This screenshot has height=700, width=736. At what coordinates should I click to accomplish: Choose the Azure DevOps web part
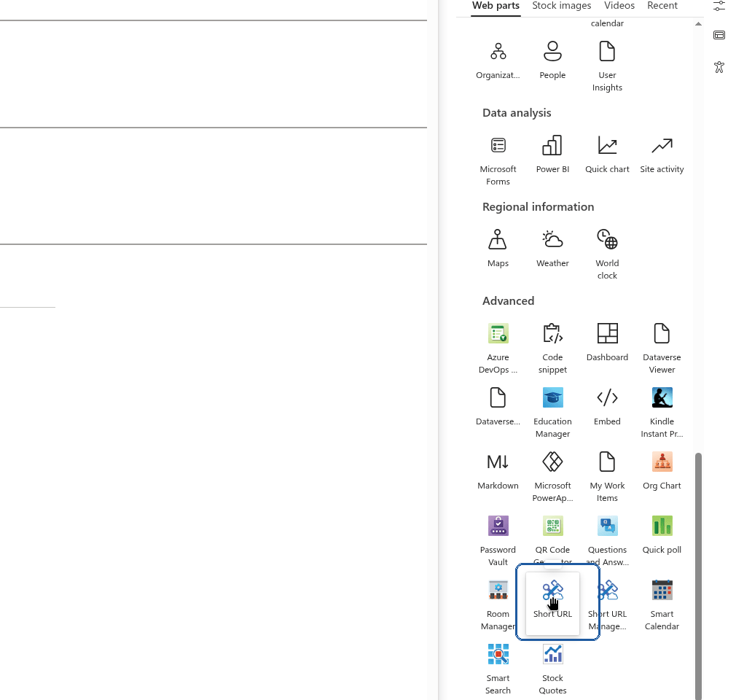[498, 349]
